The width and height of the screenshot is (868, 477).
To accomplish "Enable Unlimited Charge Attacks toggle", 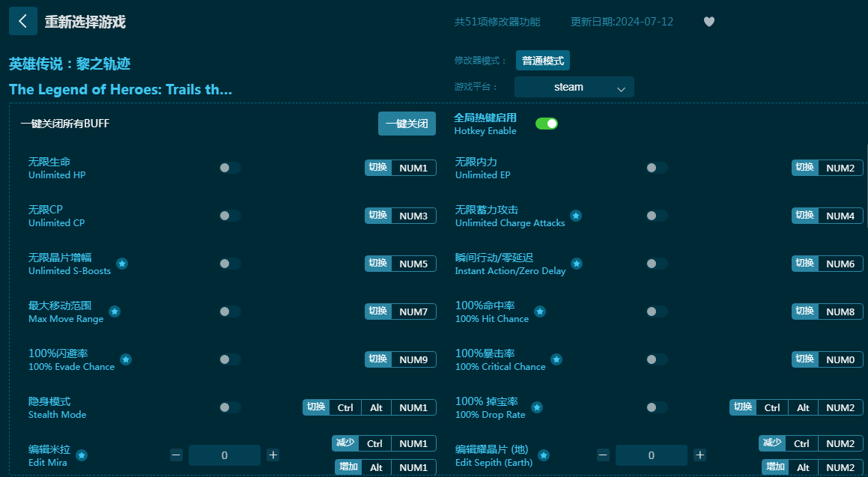I will point(657,216).
